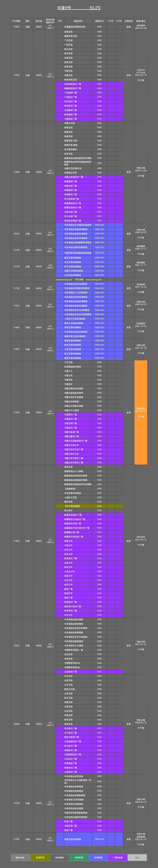158x868 pixels.
Task: Select the 12180 frequency cell
Action: [x=16, y=839]
